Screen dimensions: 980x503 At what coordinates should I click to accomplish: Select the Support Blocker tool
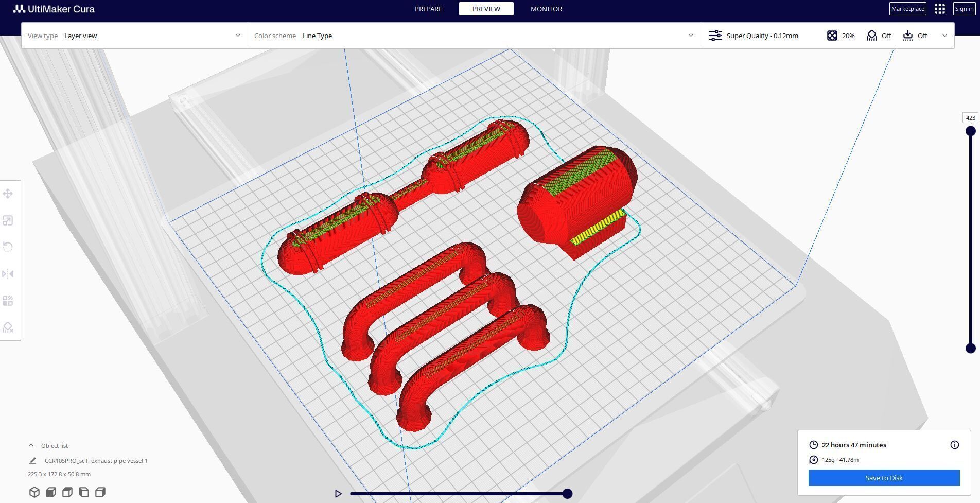[x=8, y=327]
